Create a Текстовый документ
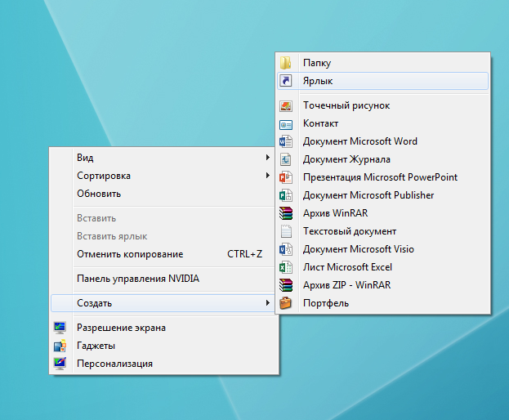Screen dimensions: 509x420 click(x=382, y=231)
